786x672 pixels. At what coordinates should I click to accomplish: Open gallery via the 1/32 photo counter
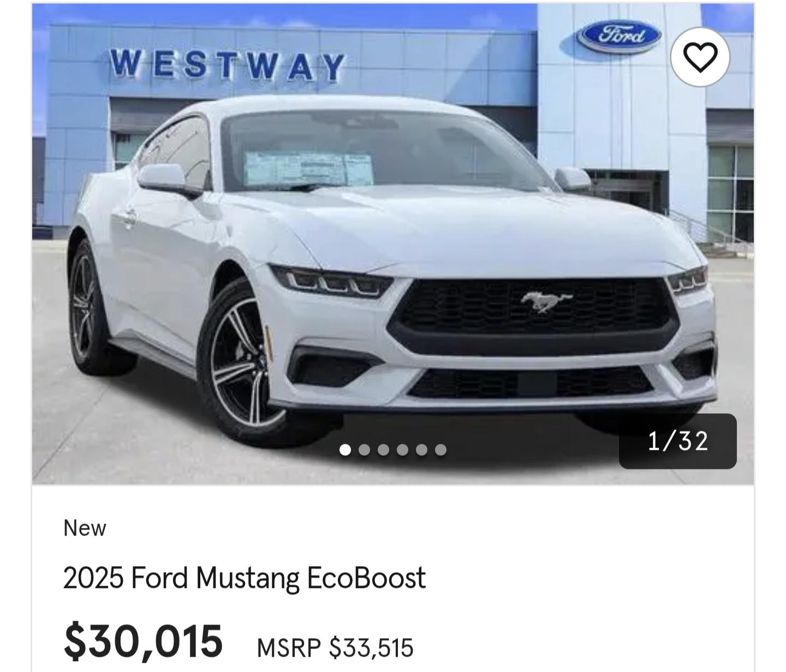point(677,441)
